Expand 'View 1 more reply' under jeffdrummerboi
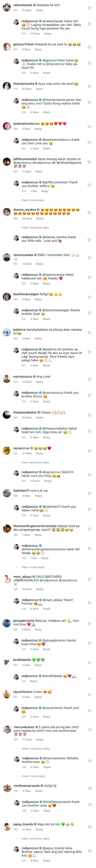96x868 pixels. (x=33, y=200)
